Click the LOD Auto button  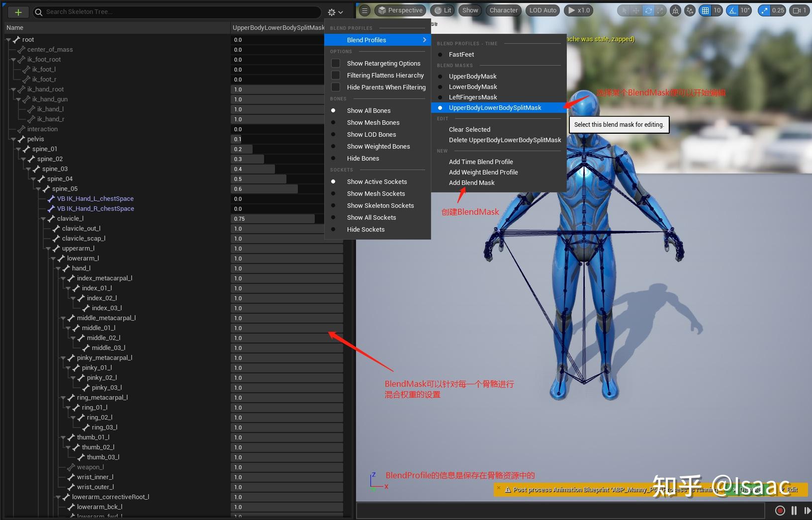[542, 10]
